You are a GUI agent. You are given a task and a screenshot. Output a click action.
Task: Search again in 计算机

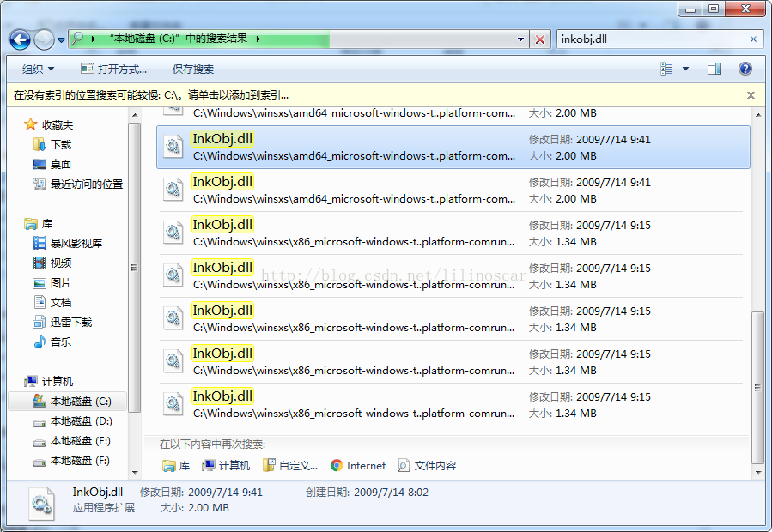(226, 466)
